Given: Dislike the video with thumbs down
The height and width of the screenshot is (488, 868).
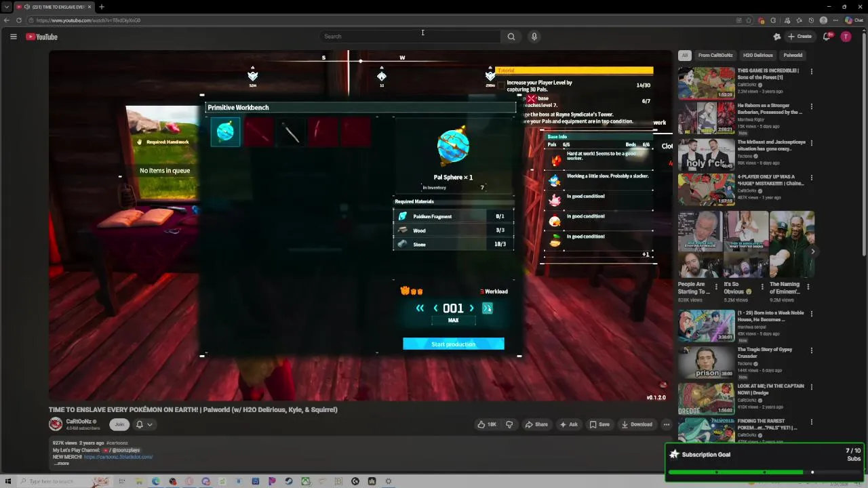Looking at the screenshot, I should click(509, 424).
